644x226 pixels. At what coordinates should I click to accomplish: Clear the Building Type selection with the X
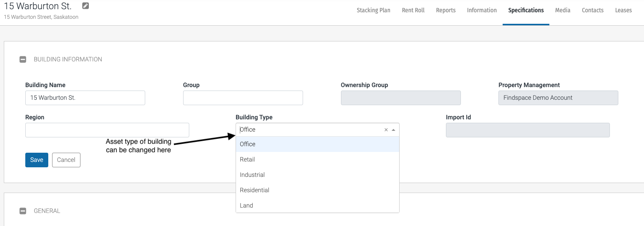coord(386,130)
